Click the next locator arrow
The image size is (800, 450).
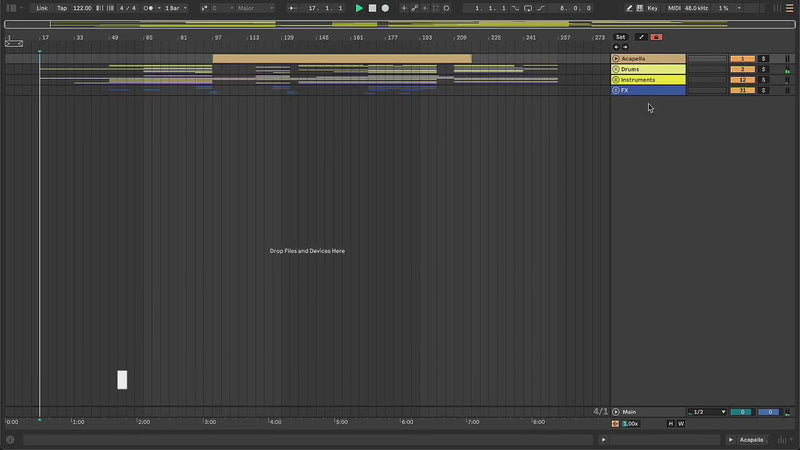pyautogui.click(x=626, y=47)
